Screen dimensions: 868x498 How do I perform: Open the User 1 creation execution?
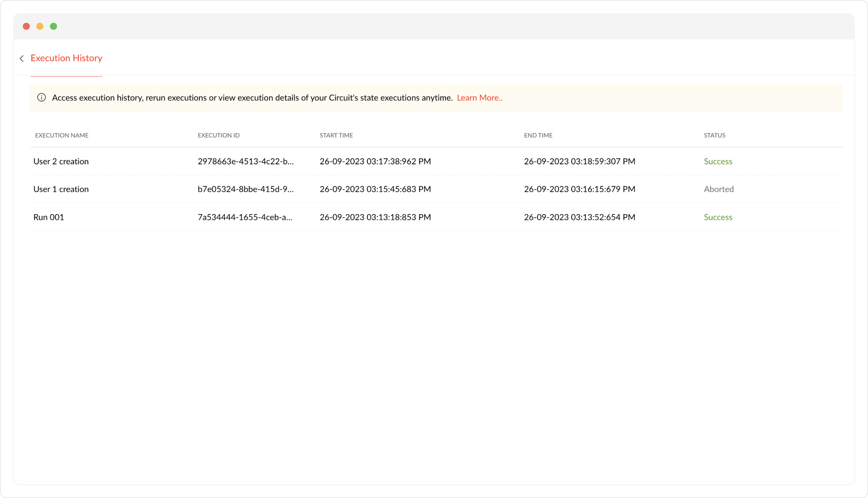click(61, 189)
